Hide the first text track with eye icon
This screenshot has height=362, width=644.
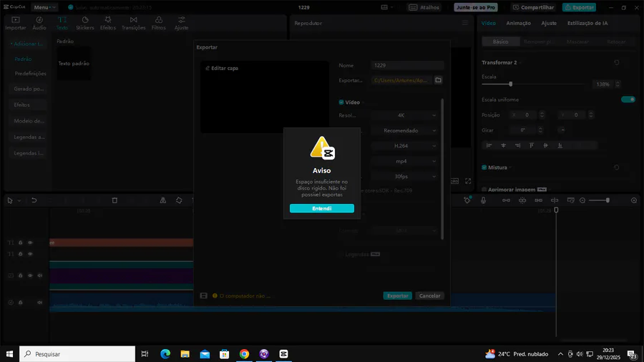[30, 243]
